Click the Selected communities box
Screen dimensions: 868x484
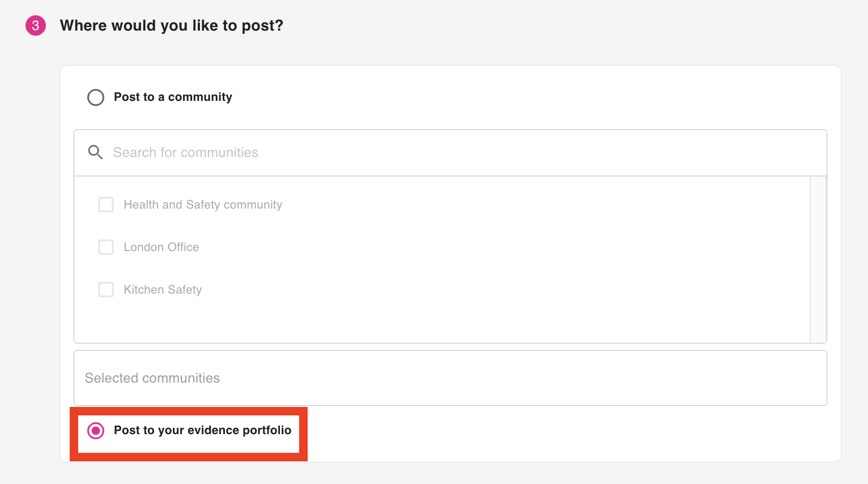click(450, 378)
